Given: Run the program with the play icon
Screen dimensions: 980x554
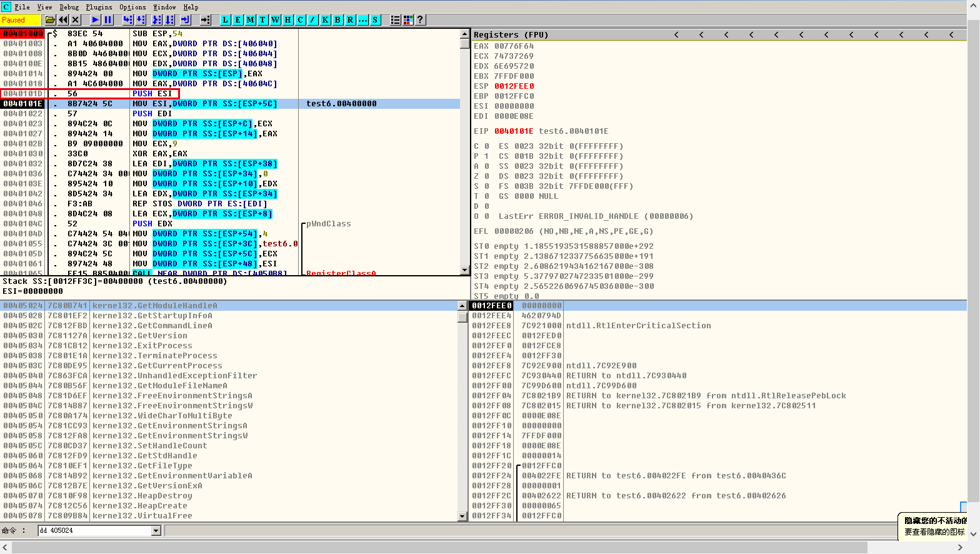Looking at the screenshot, I should 96,20.
